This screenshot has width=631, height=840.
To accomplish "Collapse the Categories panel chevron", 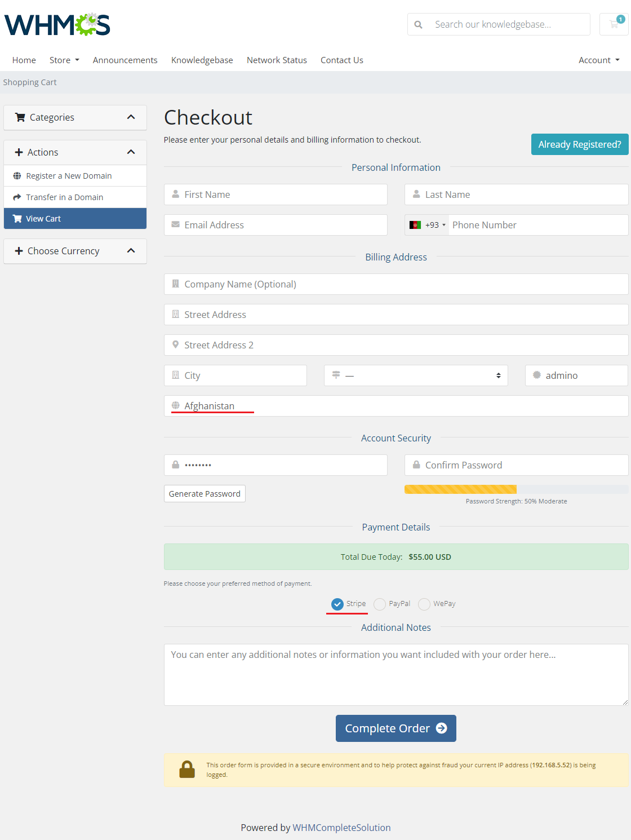I will [131, 117].
